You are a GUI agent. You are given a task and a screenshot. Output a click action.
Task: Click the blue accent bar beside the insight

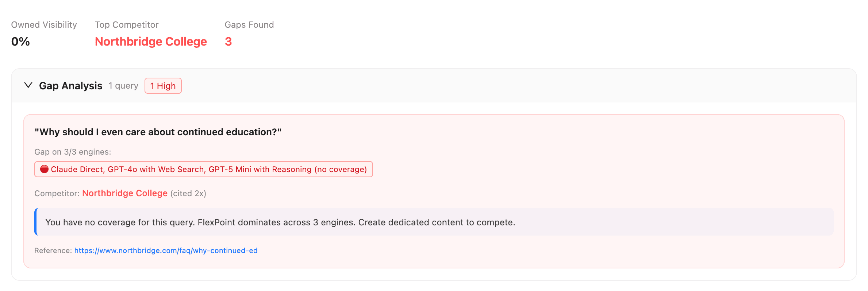(36, 222)
